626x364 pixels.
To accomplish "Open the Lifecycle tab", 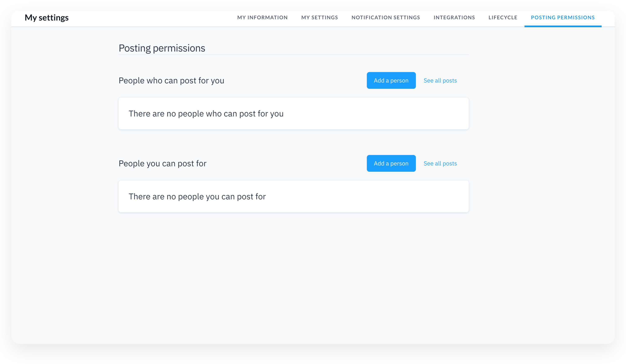I will pos(503,18).
